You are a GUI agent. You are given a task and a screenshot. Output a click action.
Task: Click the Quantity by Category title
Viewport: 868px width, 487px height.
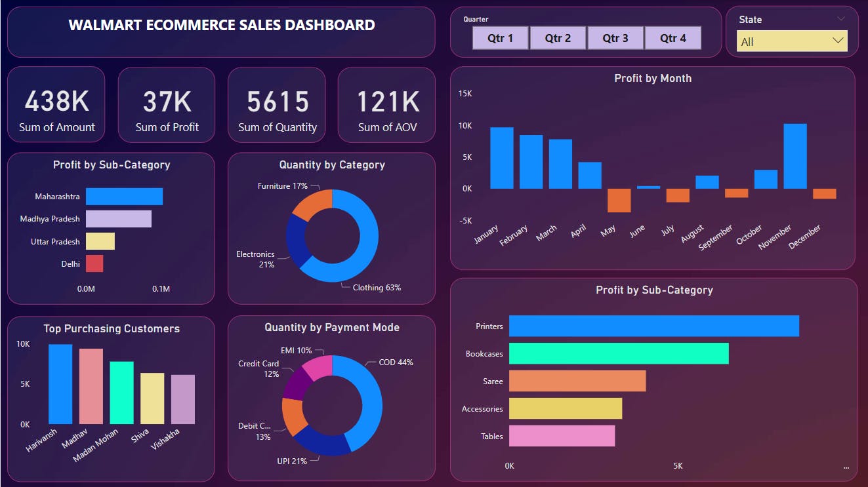point(332,165)
